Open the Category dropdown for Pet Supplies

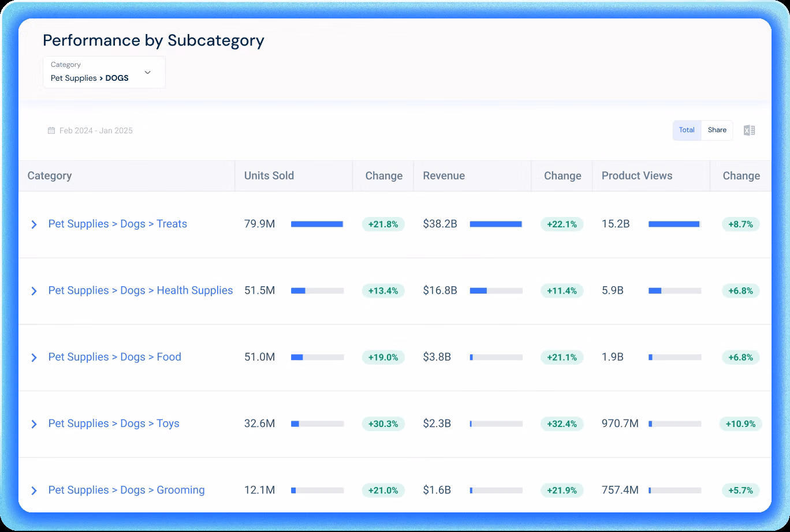click(104, 72)
